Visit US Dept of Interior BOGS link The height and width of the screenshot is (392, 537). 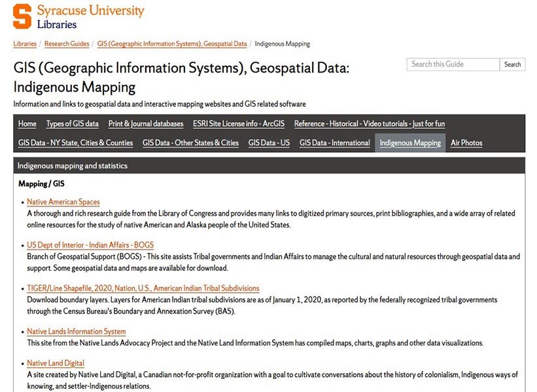tap(90, 245)
